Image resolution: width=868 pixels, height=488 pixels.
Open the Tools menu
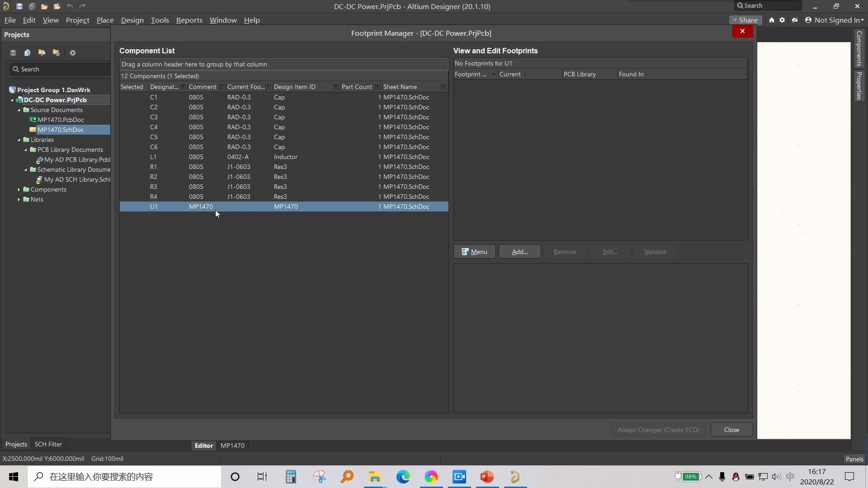click(160, 20)
